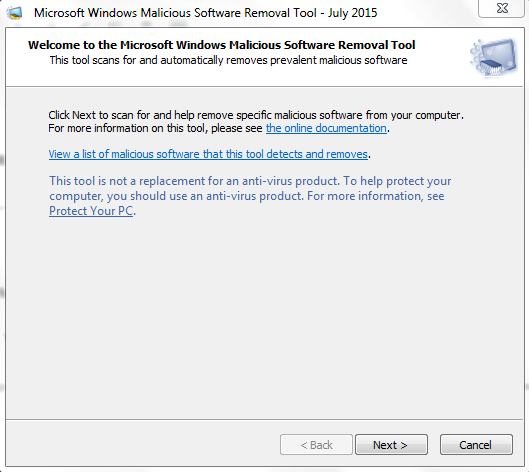Select the 'Welcome to the Microsoft Windows' heading
This screenshot has height=472, width=529.
(221, 45)
